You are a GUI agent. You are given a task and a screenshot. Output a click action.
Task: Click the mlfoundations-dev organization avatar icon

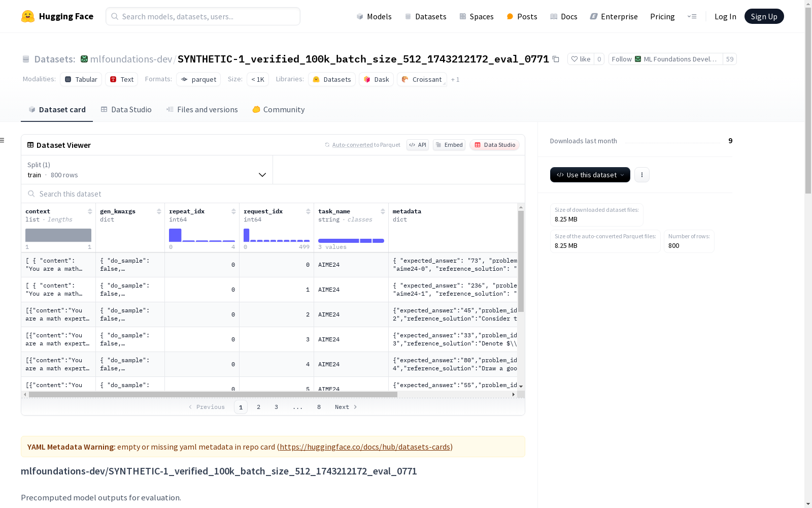84,59
